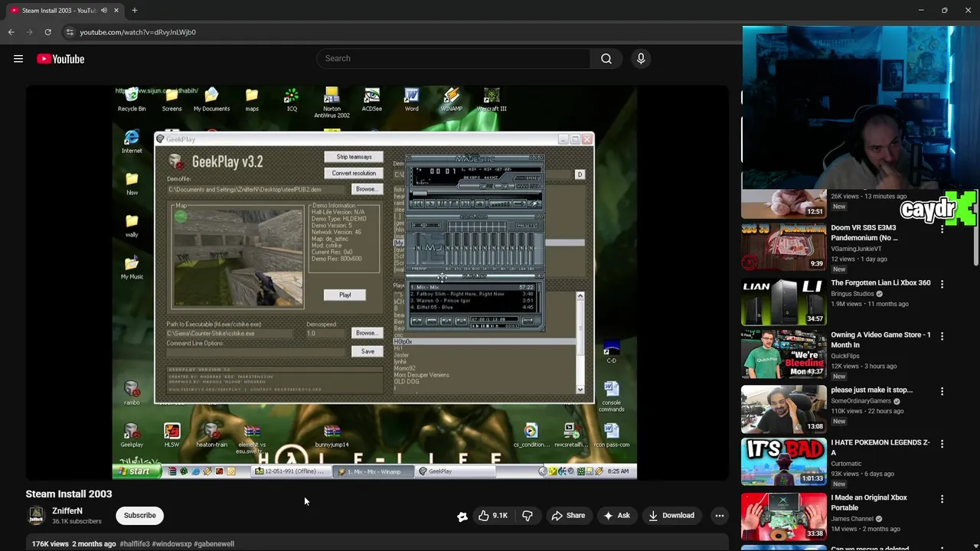Open options menu for Forgotten Lian Li video

click(x=942, y=284)
